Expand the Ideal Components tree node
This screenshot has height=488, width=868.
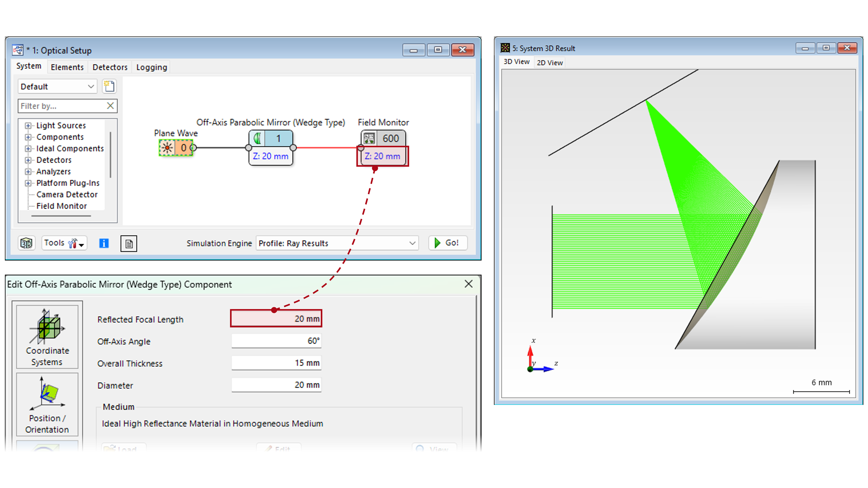click(28, 149)
